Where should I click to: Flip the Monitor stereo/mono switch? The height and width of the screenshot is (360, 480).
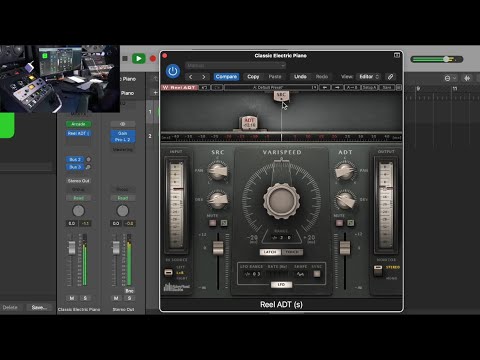(x=378, y=271)
